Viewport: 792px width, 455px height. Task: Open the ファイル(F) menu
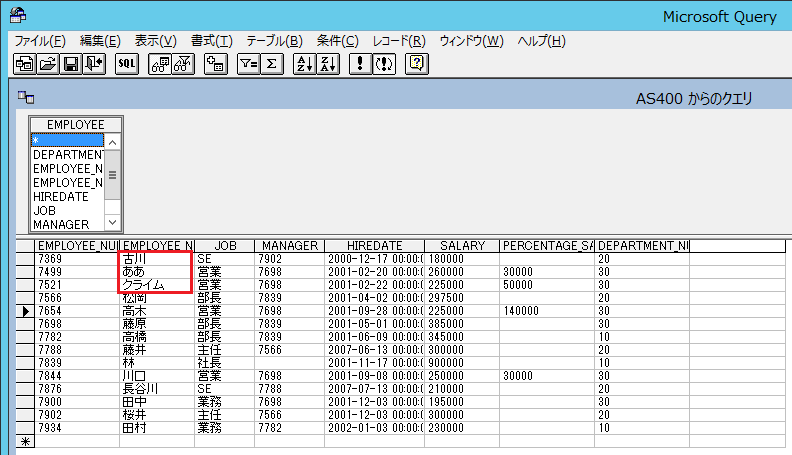tap(40, 41)
